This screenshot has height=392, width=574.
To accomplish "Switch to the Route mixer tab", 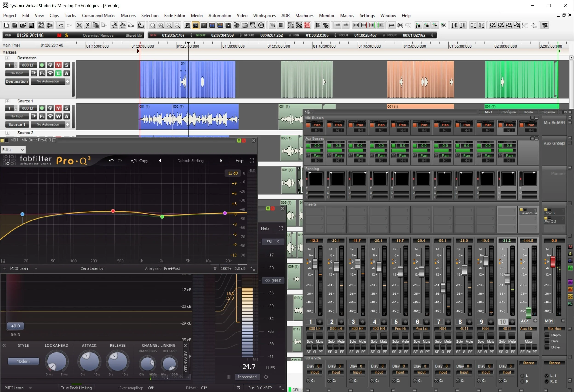I will [x=528, y=112].
